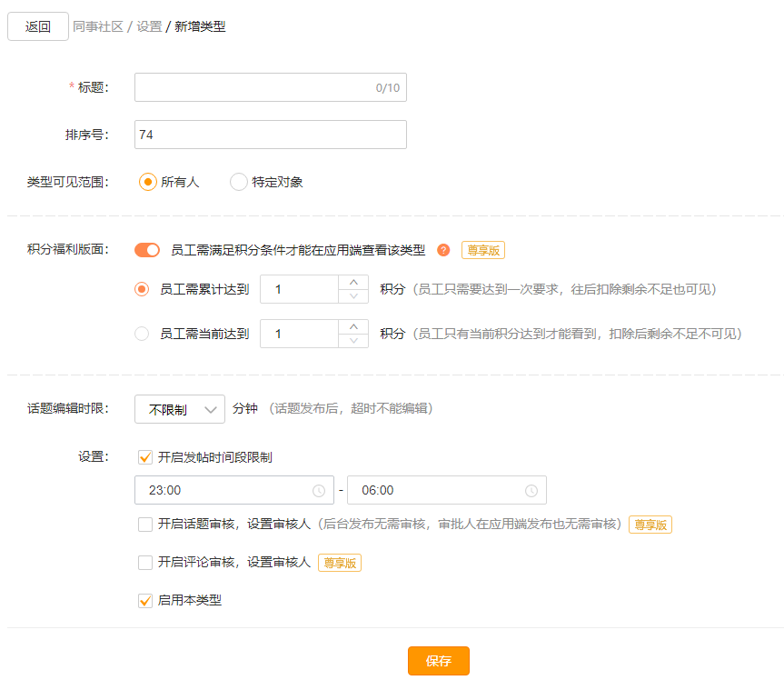Turn off the 积分福利版面 switch
Image resolution: width=784 pixels, height=680 pixels.
tap(147, 250)
